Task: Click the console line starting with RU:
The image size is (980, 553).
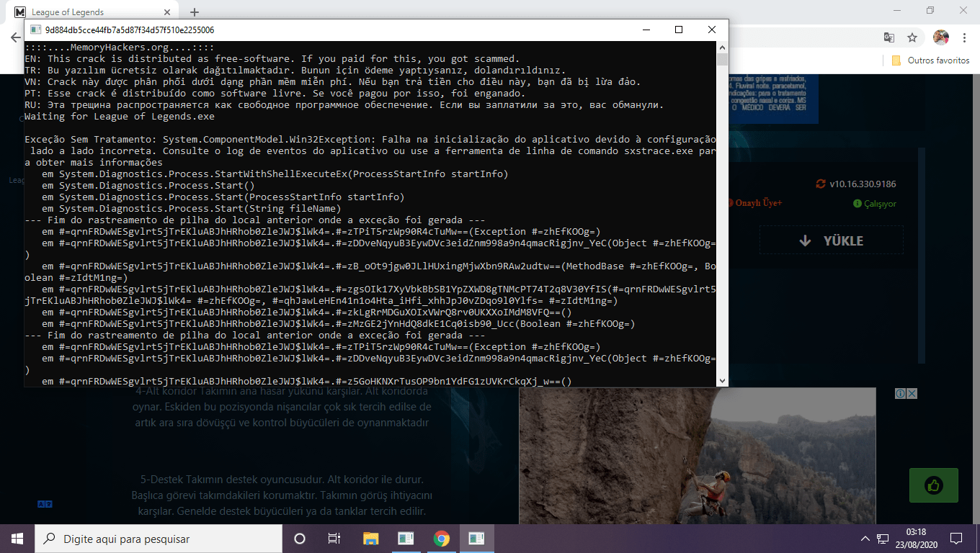Action: [344, 104]
